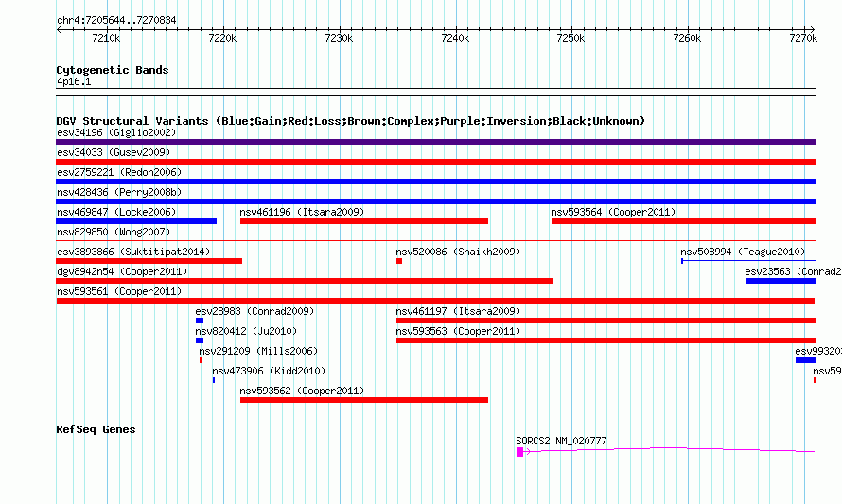Open the esv34196 (Giglio2002) label
The width and height of the screenshot is (842, 504).
[116, 132]
